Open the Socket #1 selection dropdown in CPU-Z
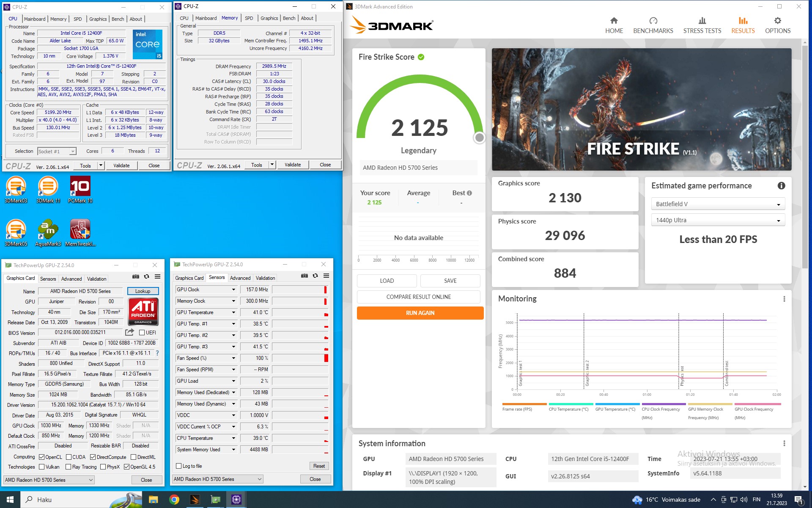812x508 pixels. [57, 151]
